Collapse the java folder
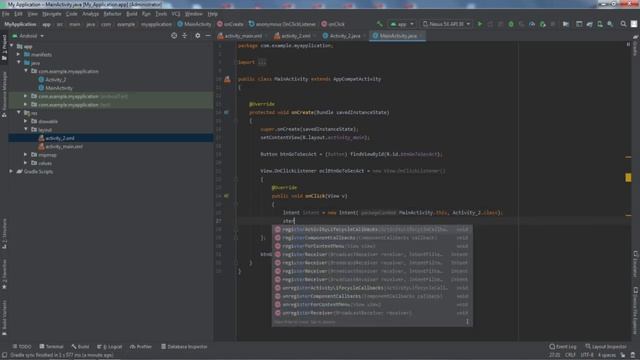Viewport: 640px width, 360px height. pos(18,63)
